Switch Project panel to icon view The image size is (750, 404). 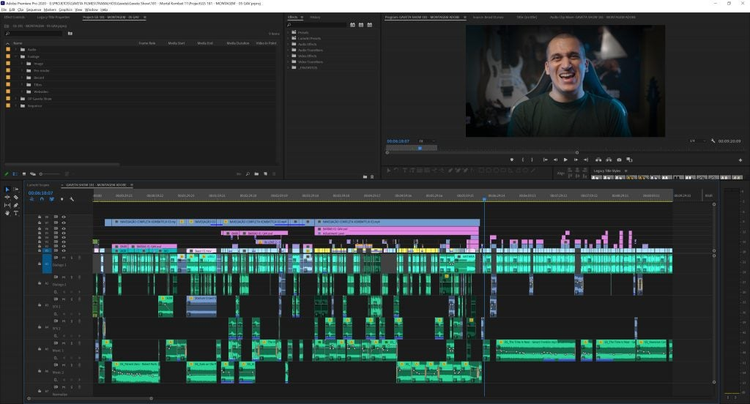pyautogui.click(x=24, y=174)
